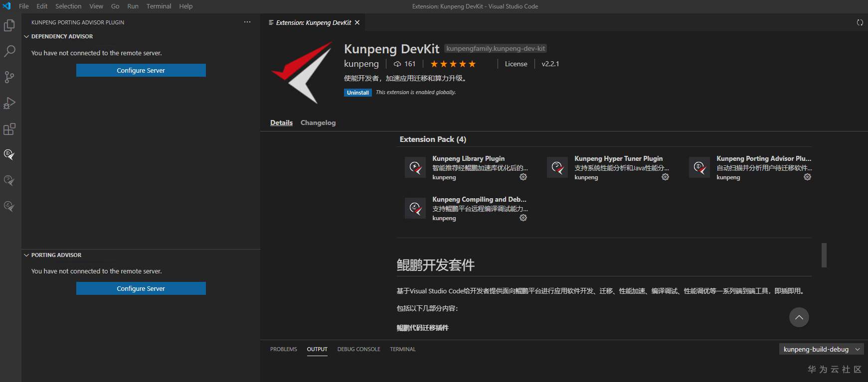This screenshot has height=382, width=868.
Task: Open the Kunpeng Hyper Tuner Plugin title
Action: pos(619,158)
